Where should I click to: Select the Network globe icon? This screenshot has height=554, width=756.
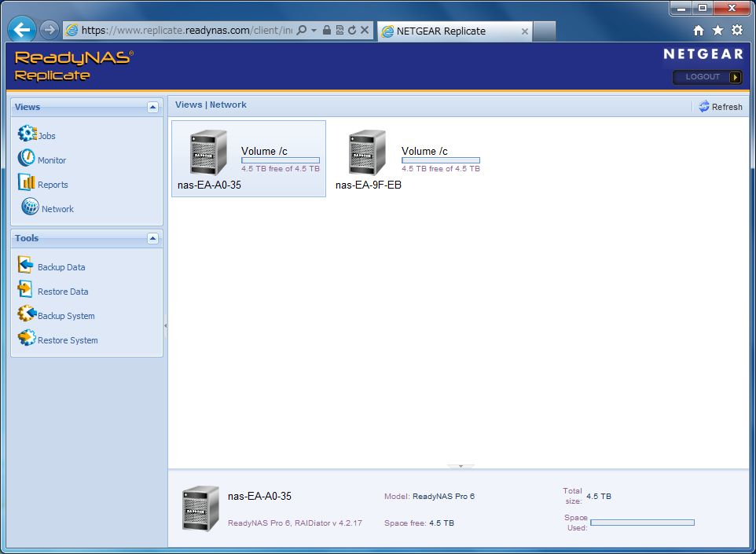point(30,207)
